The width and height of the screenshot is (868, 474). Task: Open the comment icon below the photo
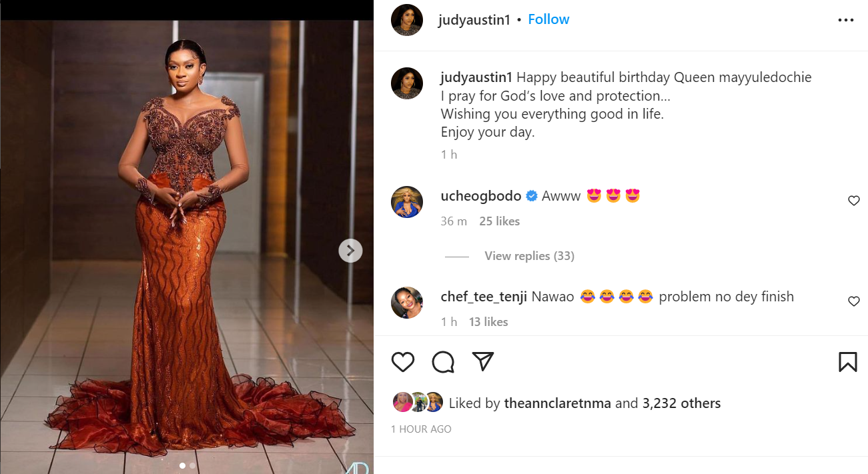click(x=442, y=361)
